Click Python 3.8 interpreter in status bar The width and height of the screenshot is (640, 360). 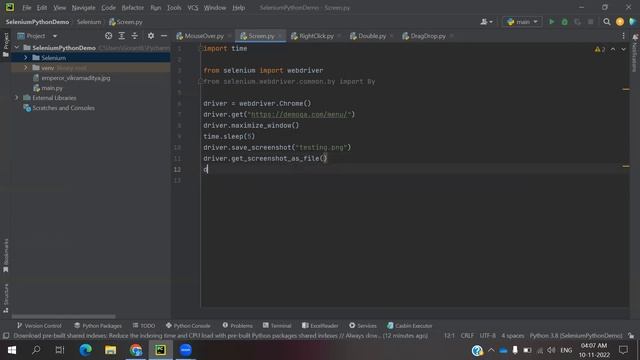576,336
